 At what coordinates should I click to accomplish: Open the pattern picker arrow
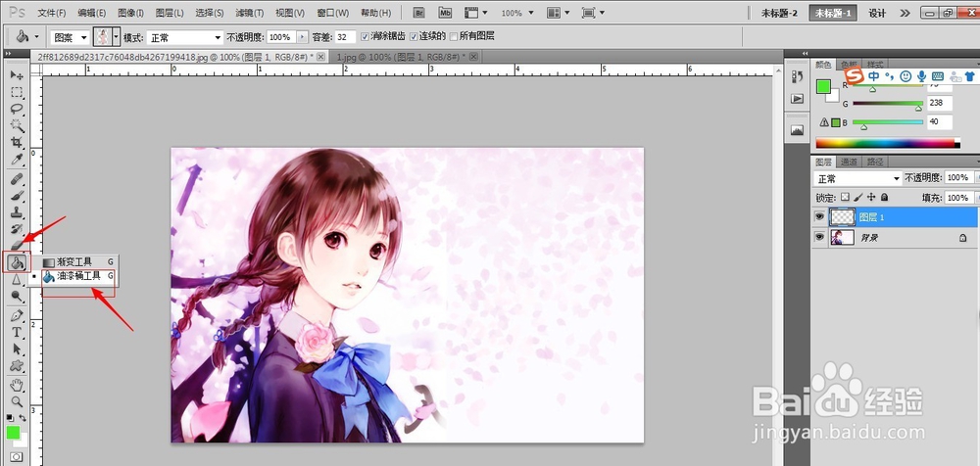(x=117, y=37)
